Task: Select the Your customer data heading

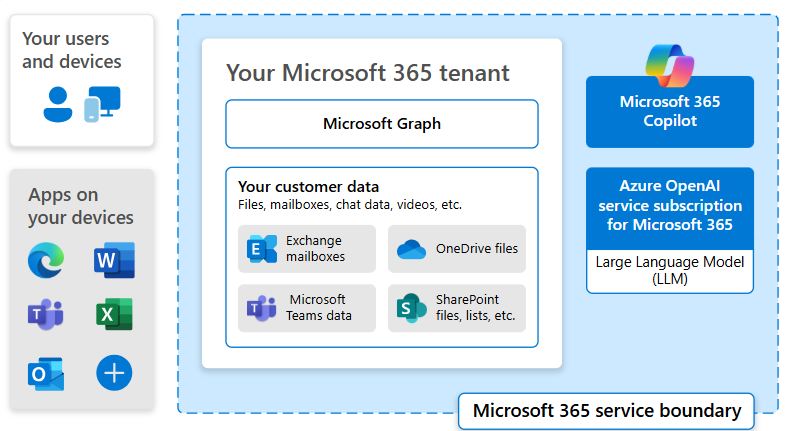Action: point(308,186)
